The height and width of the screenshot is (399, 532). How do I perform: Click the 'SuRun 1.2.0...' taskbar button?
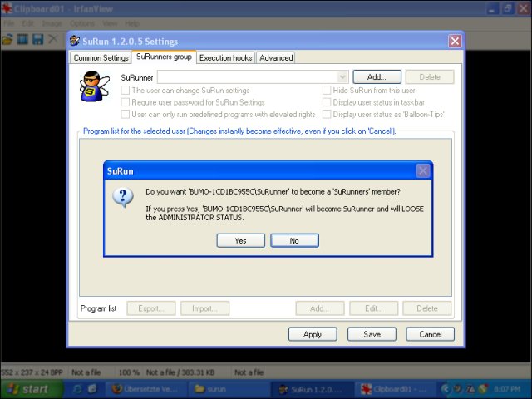point(313,389)
